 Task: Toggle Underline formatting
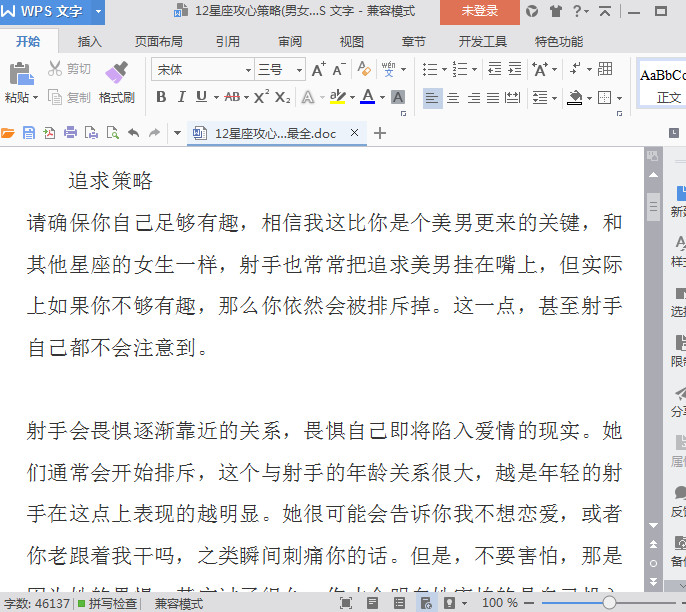coord(201,97)
